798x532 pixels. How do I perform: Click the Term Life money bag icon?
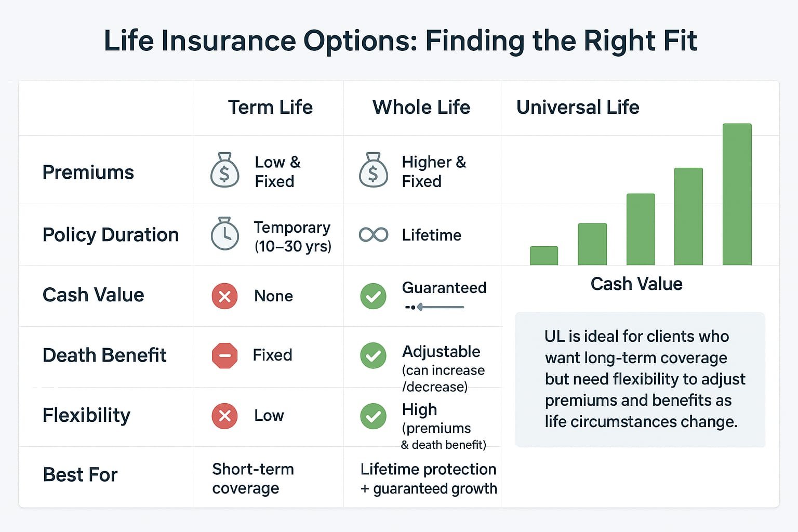[x=224, y=170]
